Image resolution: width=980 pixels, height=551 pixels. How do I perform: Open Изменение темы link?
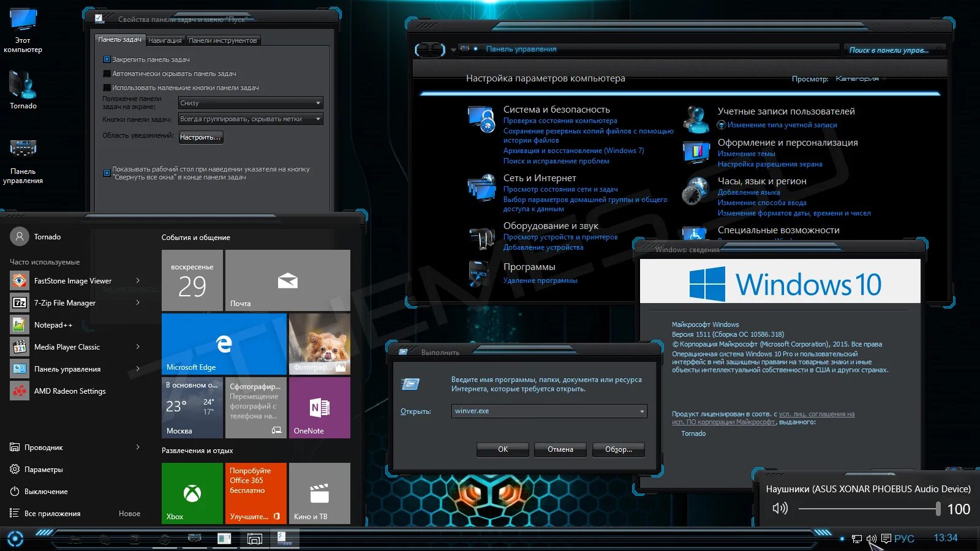746,154
